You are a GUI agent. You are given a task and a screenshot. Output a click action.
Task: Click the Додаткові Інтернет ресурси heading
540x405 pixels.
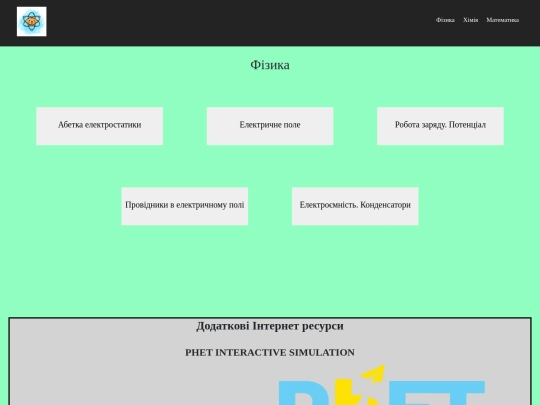(270, 326)
